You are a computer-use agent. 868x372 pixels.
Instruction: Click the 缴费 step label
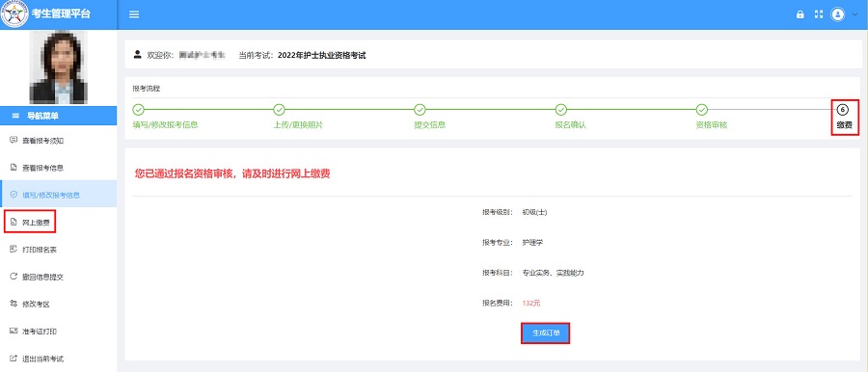[844, 125]
